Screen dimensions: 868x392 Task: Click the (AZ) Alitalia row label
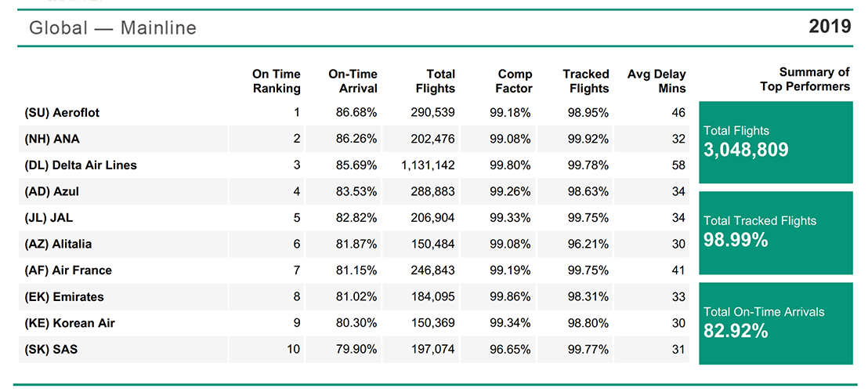click(58, 244)
